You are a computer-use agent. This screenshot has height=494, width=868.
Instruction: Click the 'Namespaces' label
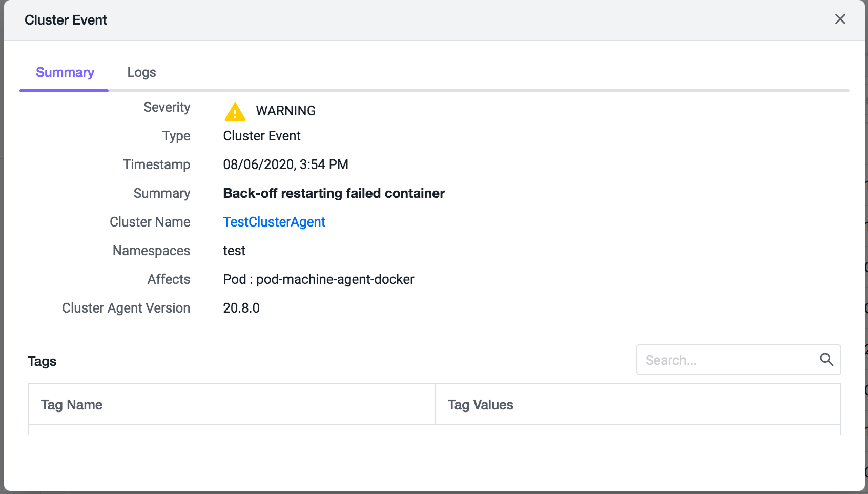coord(152,251)
